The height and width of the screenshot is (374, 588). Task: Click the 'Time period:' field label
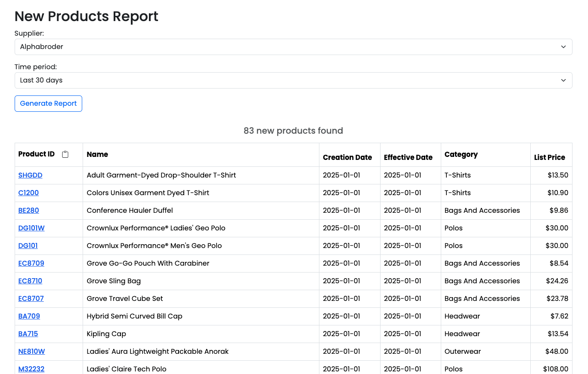(x=36, y=67)
